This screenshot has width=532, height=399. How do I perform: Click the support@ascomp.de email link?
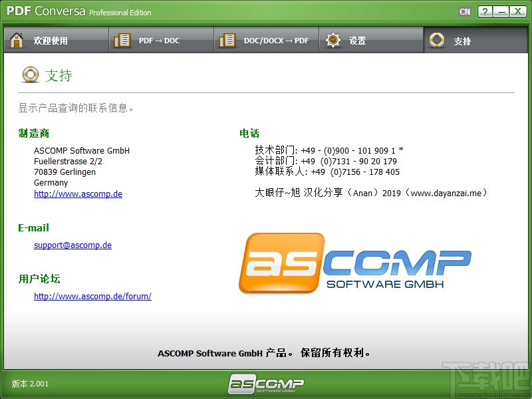[x=72, y=245]
